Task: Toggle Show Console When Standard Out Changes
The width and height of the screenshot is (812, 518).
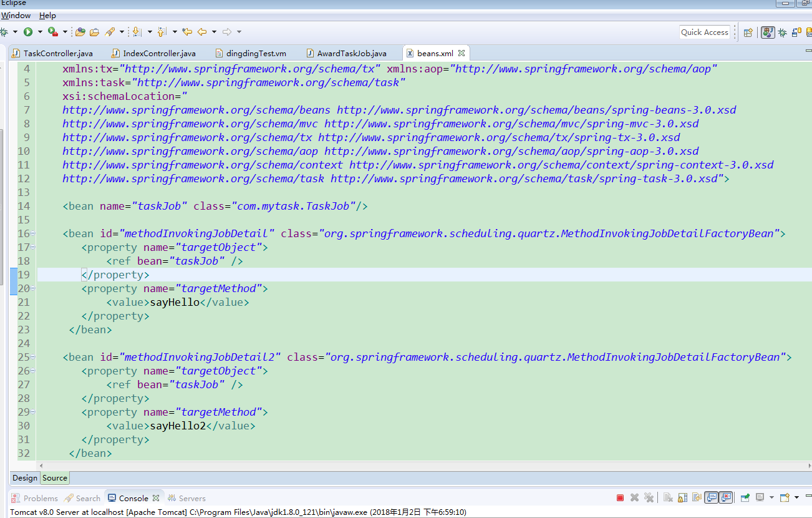Action: pos(712,497)
